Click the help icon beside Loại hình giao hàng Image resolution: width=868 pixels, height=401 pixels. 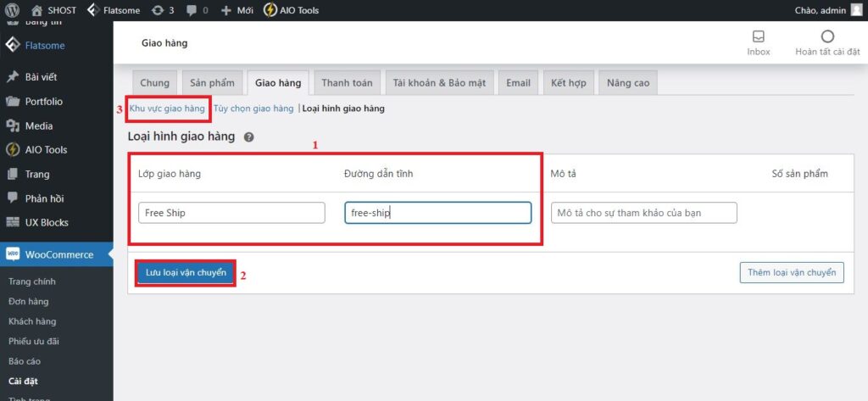click(248, 136)
